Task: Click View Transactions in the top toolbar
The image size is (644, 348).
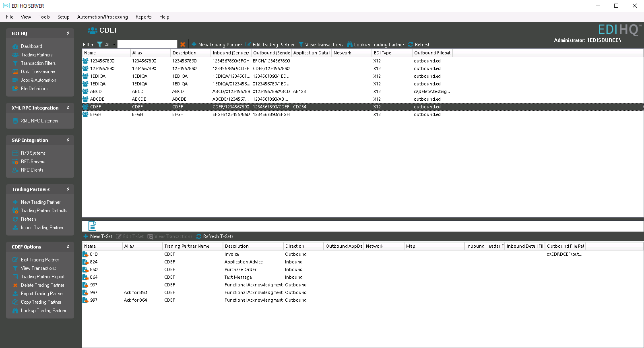Action: tap(321, 45)
